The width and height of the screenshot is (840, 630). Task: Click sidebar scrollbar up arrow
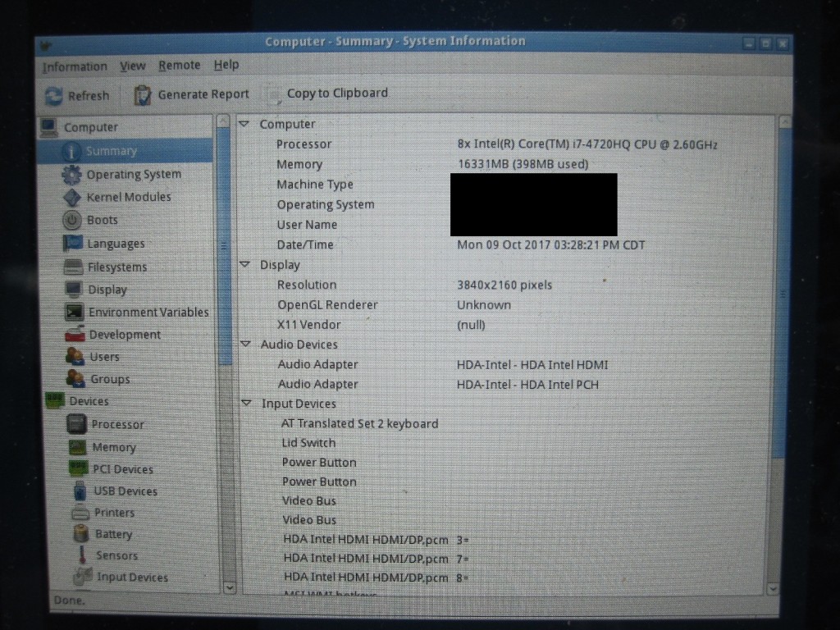coord(224,121)
